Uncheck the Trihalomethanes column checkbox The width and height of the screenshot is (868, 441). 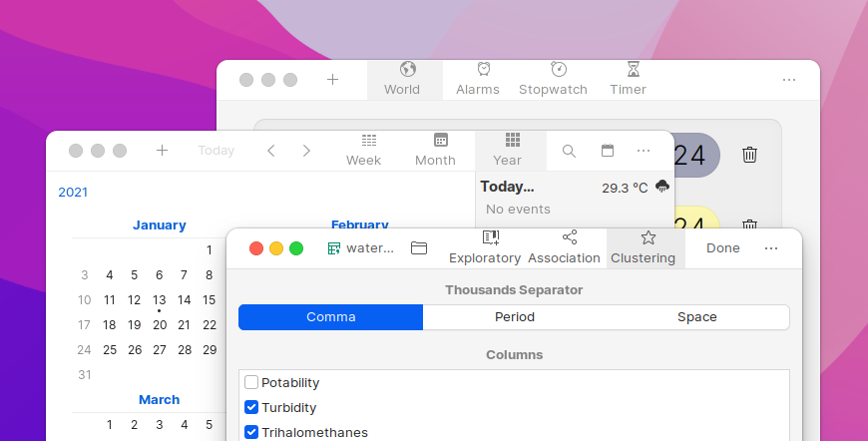pos(251,432)
